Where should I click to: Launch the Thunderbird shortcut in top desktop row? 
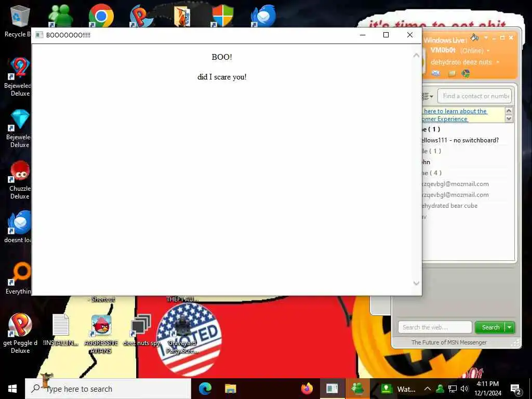pyautogui.click(x=263, y=16)
